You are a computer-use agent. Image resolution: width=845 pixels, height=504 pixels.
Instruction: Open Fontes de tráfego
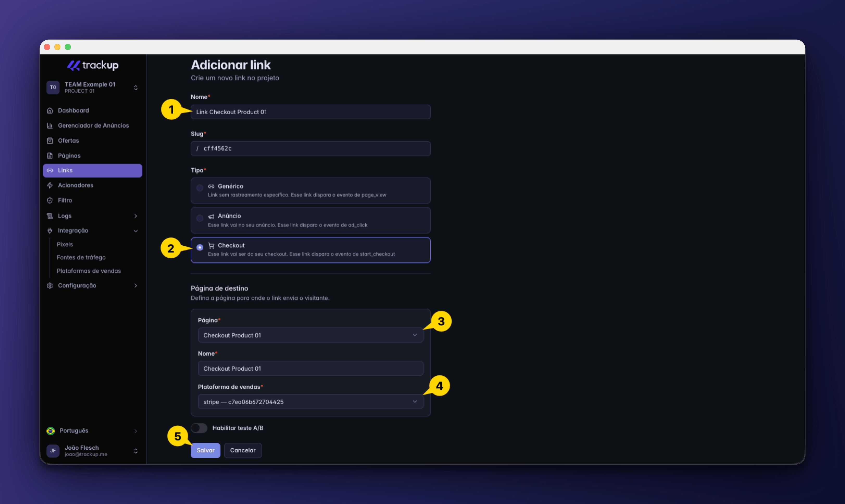81,257
